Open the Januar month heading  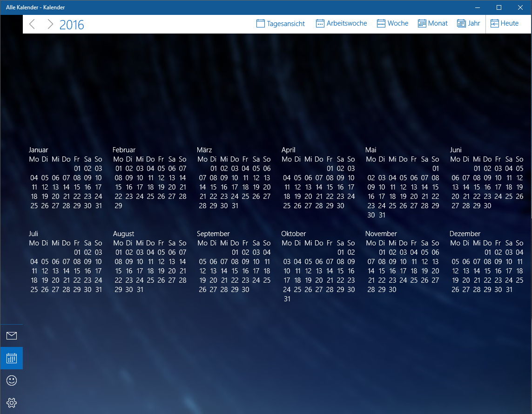38,150
